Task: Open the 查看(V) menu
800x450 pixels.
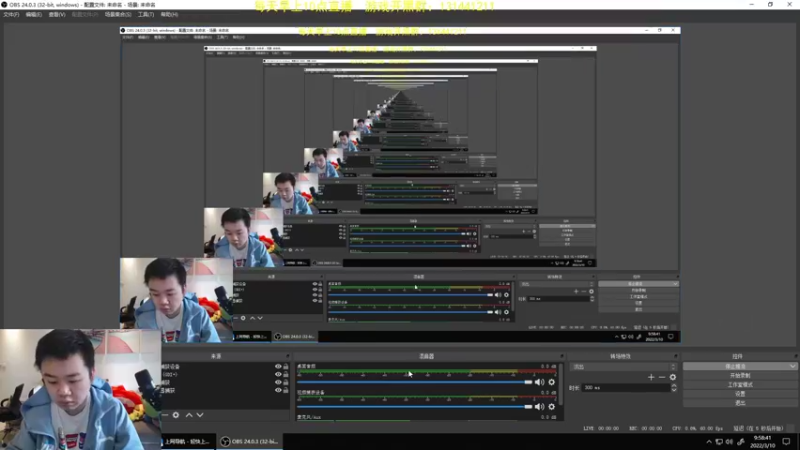Action: coord(57,15)
